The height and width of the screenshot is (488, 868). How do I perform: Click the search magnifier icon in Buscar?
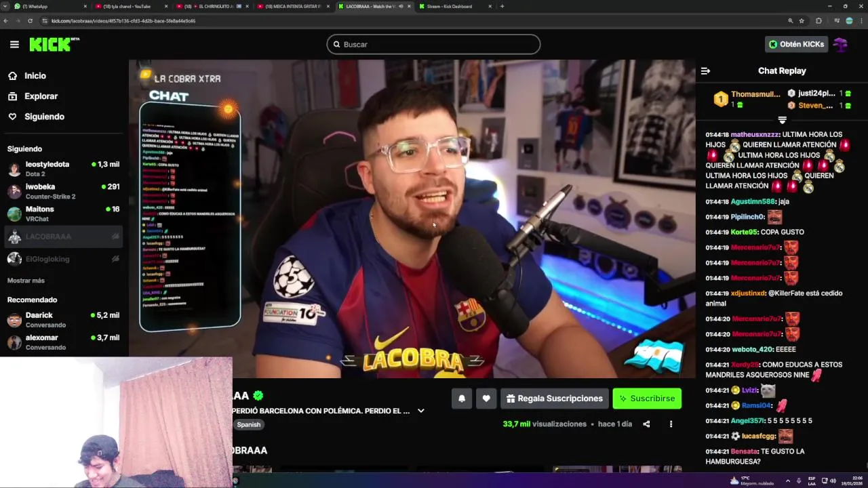coord(336,45)
